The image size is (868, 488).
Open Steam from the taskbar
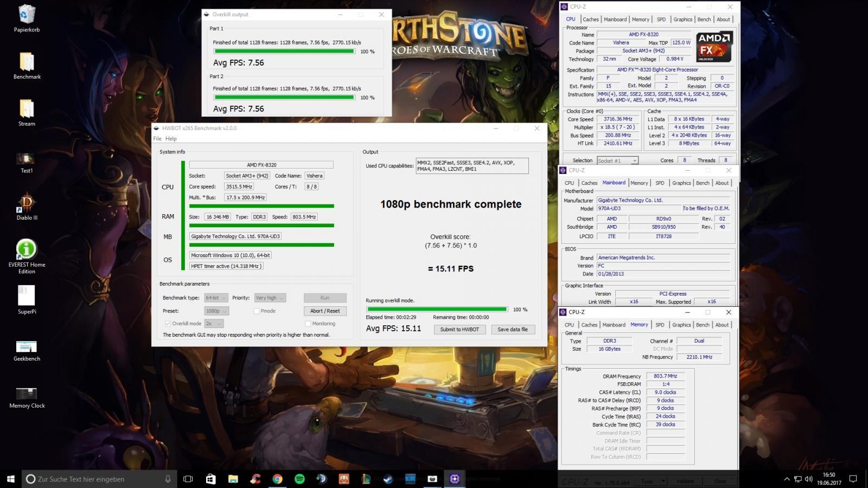(x=388, y=479)
